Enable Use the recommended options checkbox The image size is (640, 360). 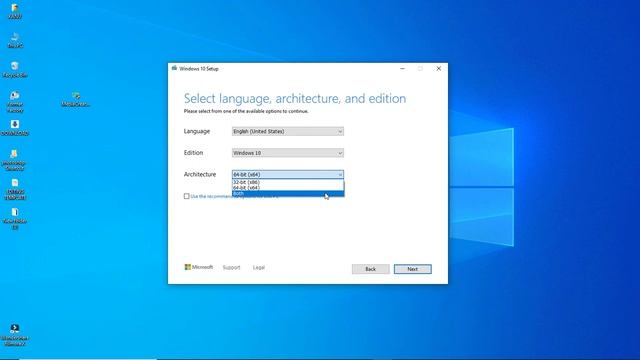click(187, 196)
